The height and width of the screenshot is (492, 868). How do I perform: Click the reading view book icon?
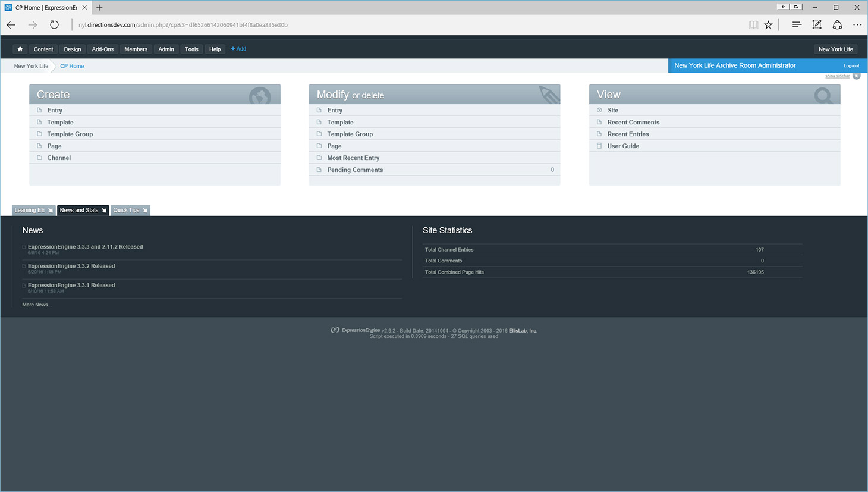pos(753,25)
